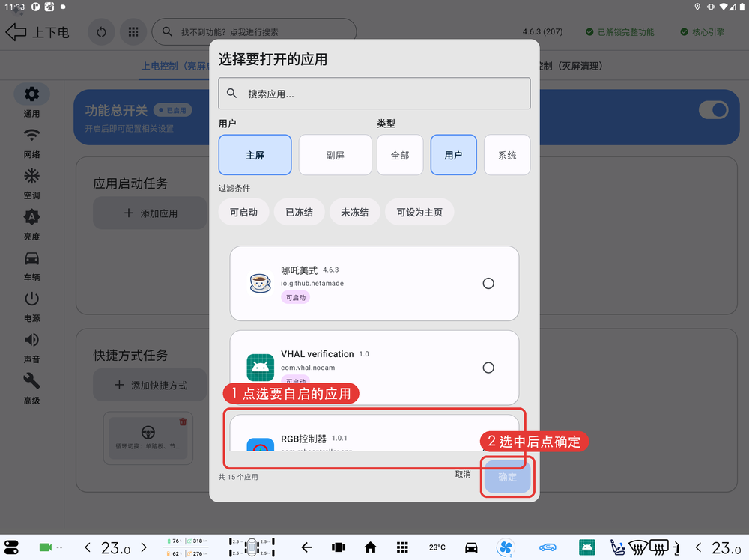Select 主屏 under 用户 group

[x=255, y=155]
